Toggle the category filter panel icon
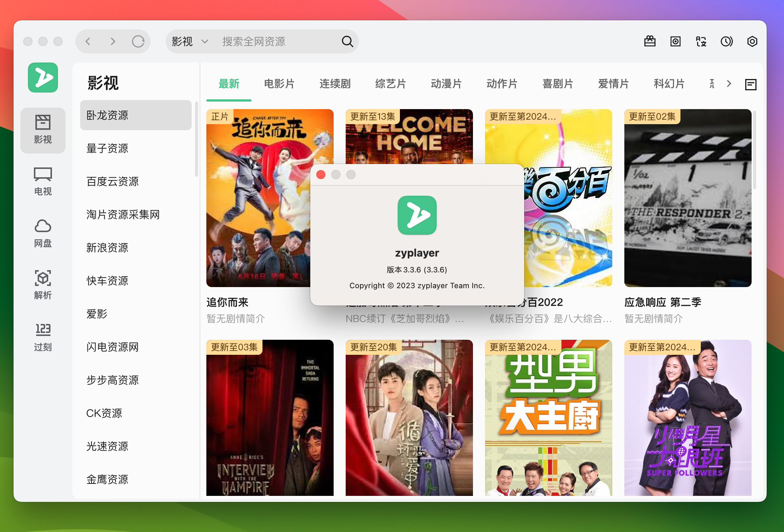This screenshot has height=532, width=784. click(750, 84)
